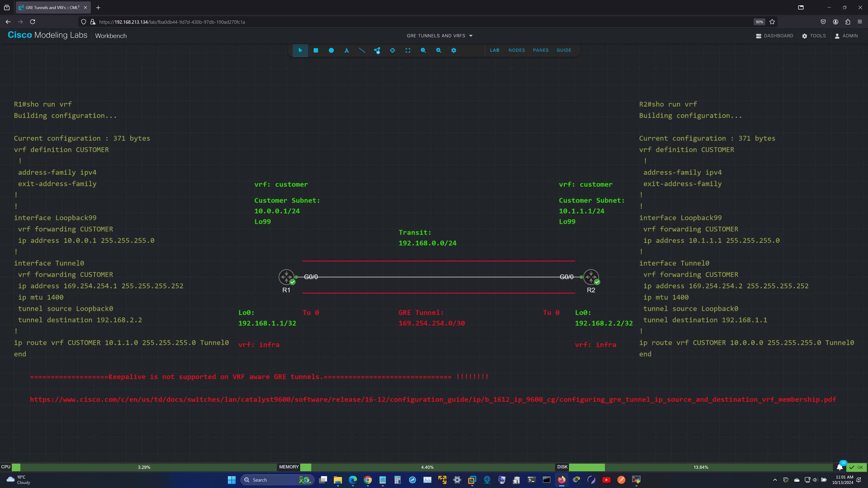
Task: Select the rectangle annotation tool
Action: click(x=316, y=50)
